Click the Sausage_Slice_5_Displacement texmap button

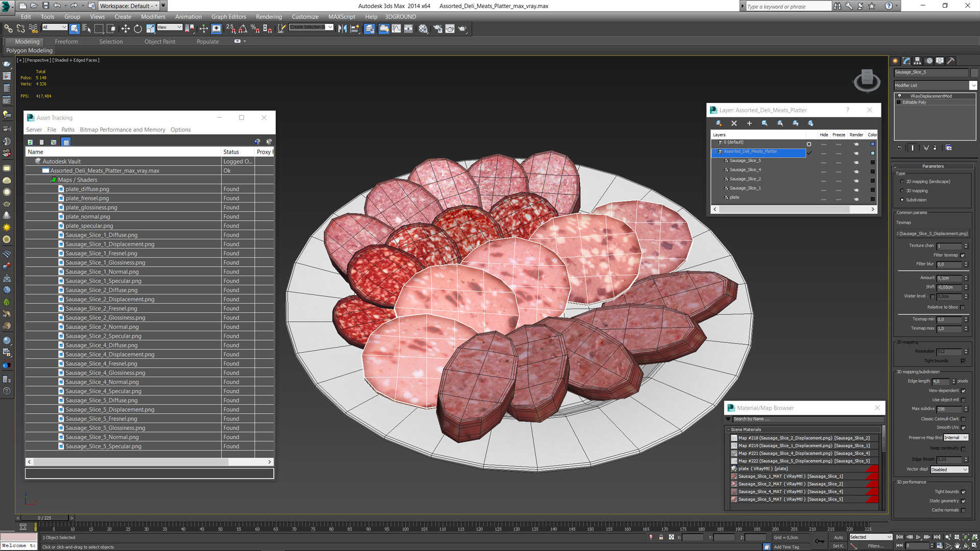click(x=932, y=234)
